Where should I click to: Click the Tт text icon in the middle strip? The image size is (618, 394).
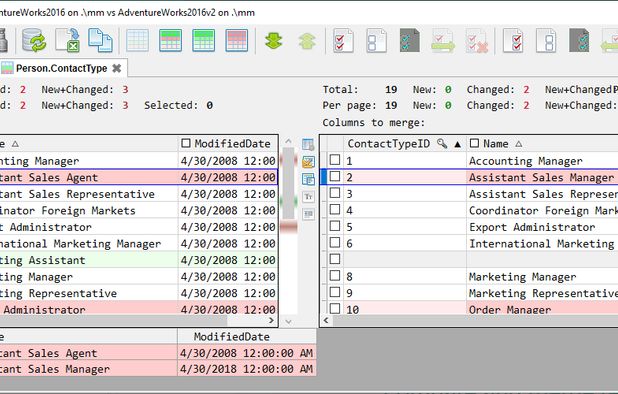pos(308,196)
